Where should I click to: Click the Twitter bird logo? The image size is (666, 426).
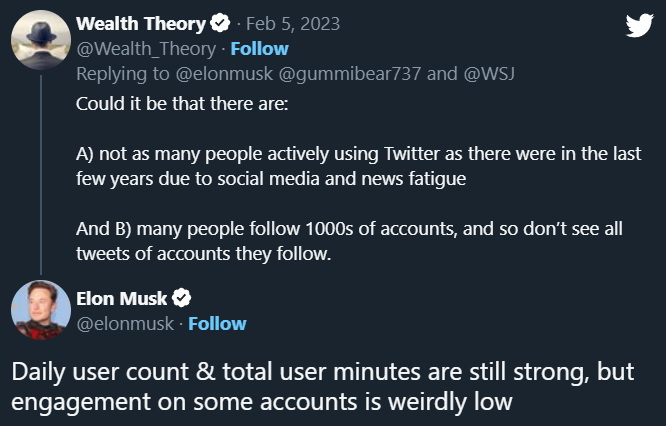pyautogui.click(x=639, y=25)
